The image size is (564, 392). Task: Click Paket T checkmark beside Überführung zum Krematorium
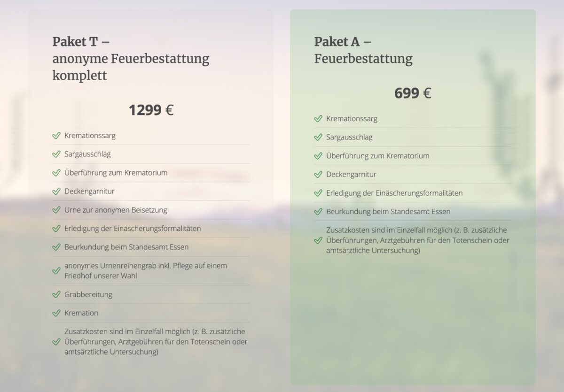(56, 173)
